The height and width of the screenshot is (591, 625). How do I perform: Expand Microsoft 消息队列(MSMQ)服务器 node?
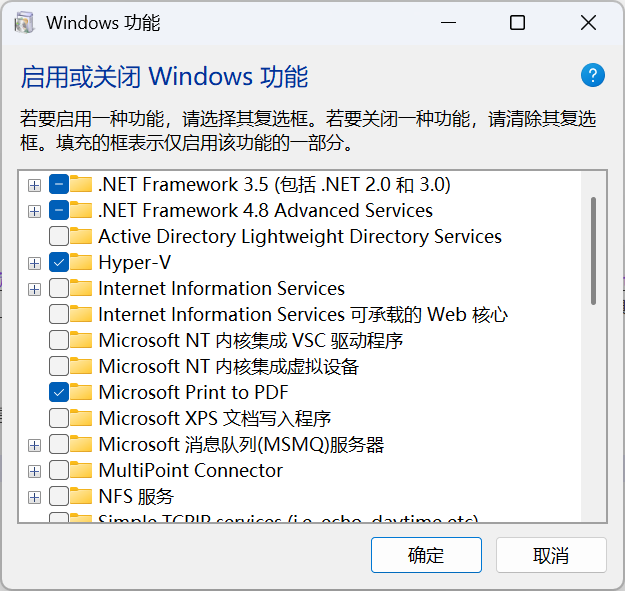tap(35, 445)
